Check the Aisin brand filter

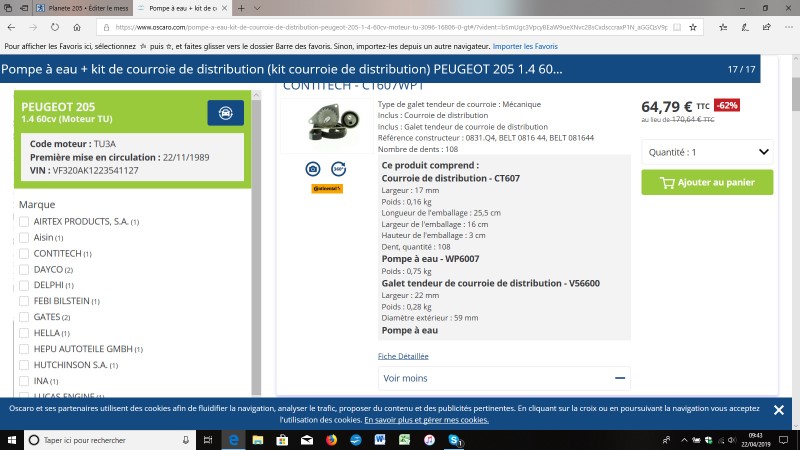[24, 237]
